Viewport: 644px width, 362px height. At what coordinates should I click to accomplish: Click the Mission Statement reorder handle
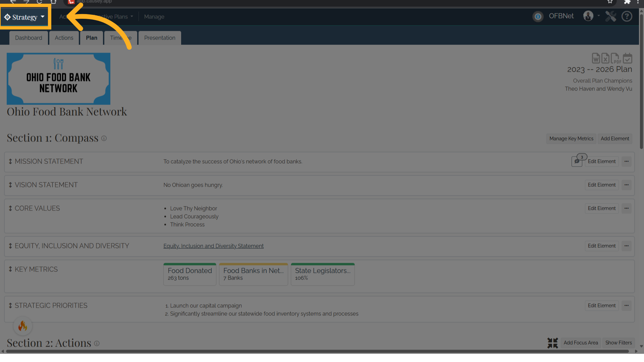click(10, 162)
